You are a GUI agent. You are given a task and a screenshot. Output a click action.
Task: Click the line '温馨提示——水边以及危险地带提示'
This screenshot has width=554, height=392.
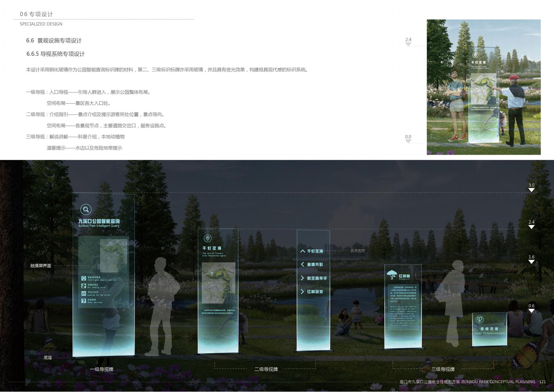point(84,148)
